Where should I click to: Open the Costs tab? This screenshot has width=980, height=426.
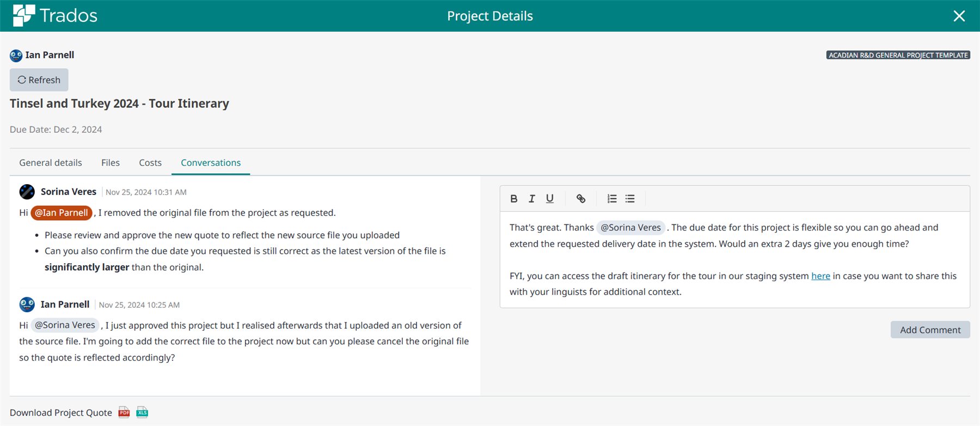[x=150, y=163]
